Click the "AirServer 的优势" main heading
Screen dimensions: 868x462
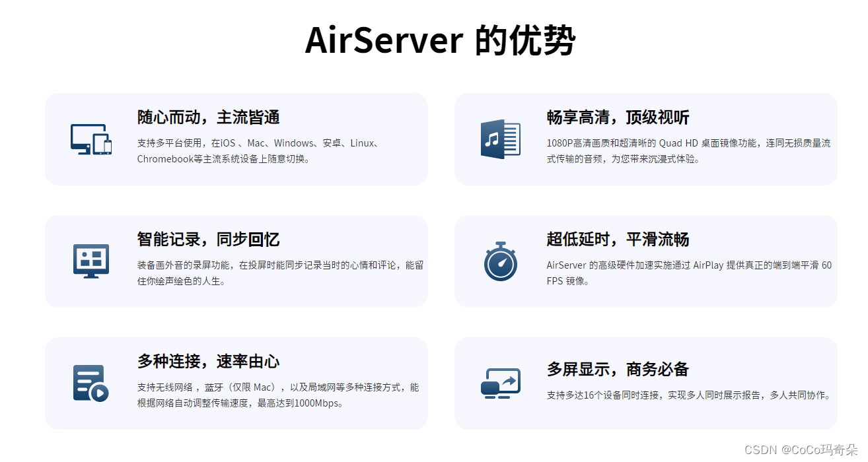click(440, 41)
